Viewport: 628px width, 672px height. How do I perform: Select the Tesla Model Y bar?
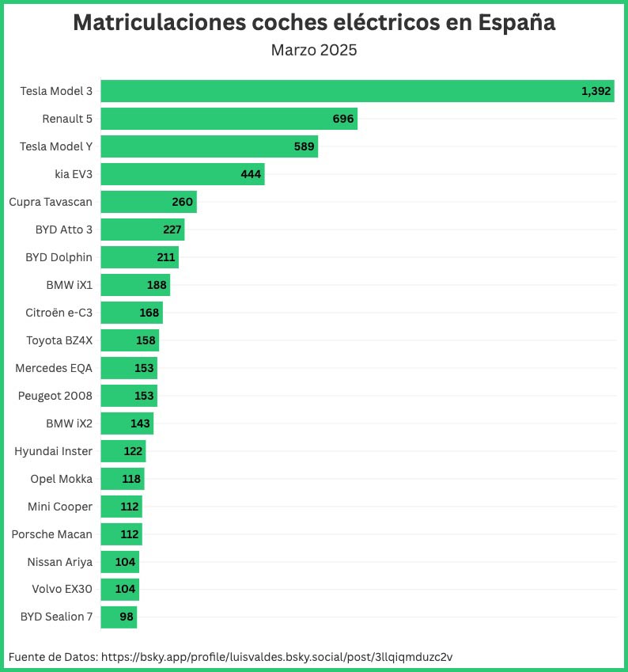point(209,146)
